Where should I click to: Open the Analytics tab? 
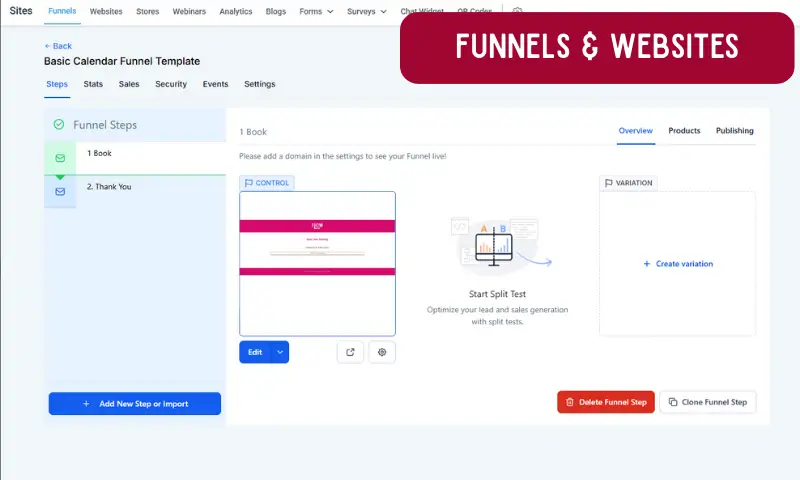tap(236, 11)
